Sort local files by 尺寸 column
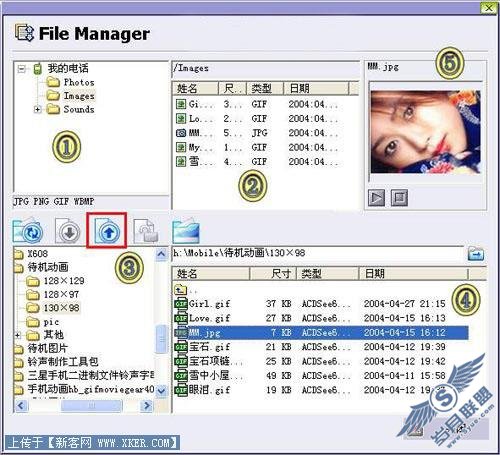Screen dimensions: 500x455 (273, 274)
